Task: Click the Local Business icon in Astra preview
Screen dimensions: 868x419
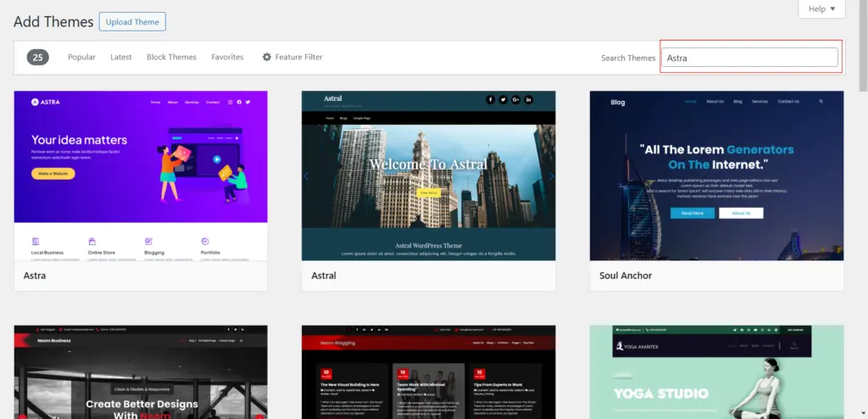Action: point(36,242)
